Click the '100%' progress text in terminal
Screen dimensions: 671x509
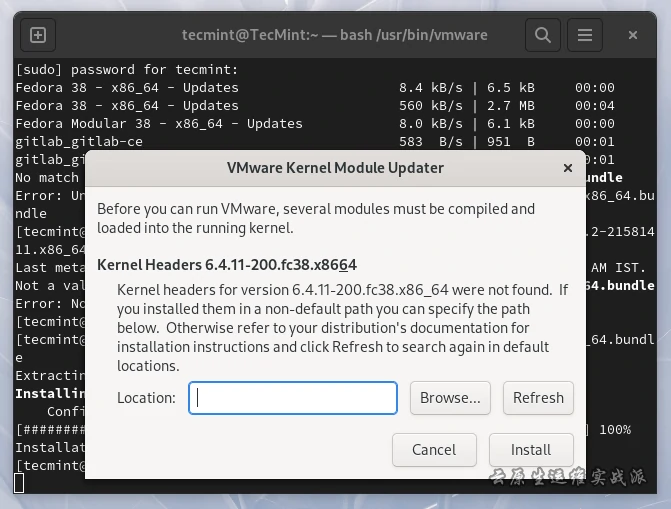[615, 429]
